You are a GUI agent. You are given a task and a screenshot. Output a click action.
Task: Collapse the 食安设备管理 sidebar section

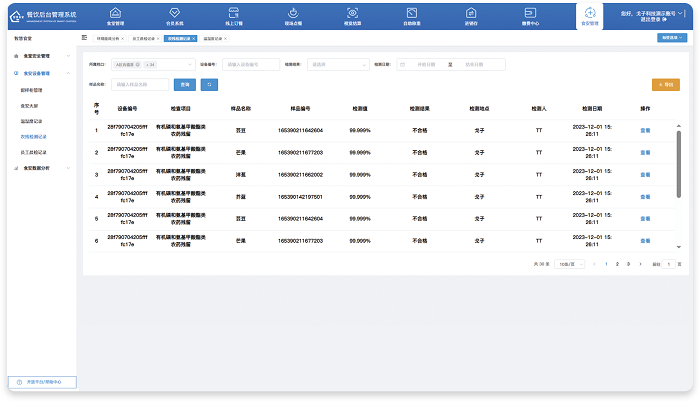pos(40,73)
